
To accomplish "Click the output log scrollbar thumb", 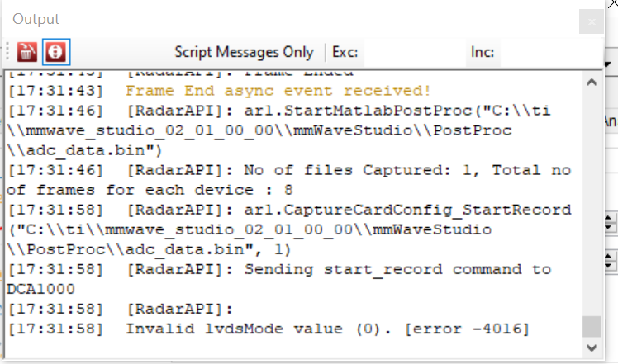I will (591, 326).
